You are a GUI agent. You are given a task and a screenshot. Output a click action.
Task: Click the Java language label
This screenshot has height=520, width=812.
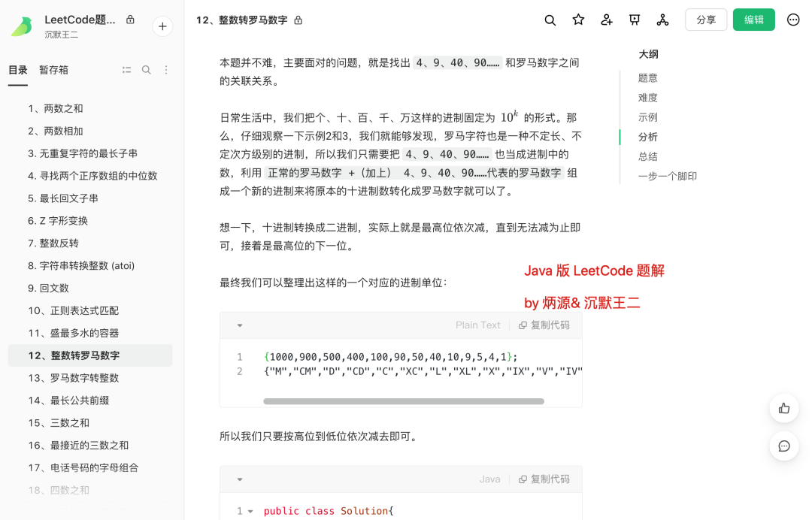pyautogui.click(x=489, y=479)
